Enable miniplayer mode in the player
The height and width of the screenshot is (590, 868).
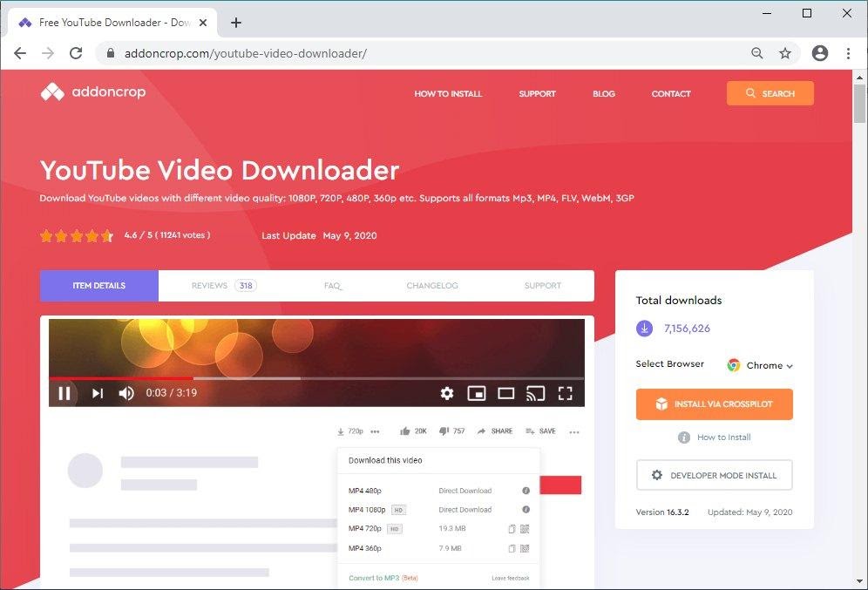[477, 393]
